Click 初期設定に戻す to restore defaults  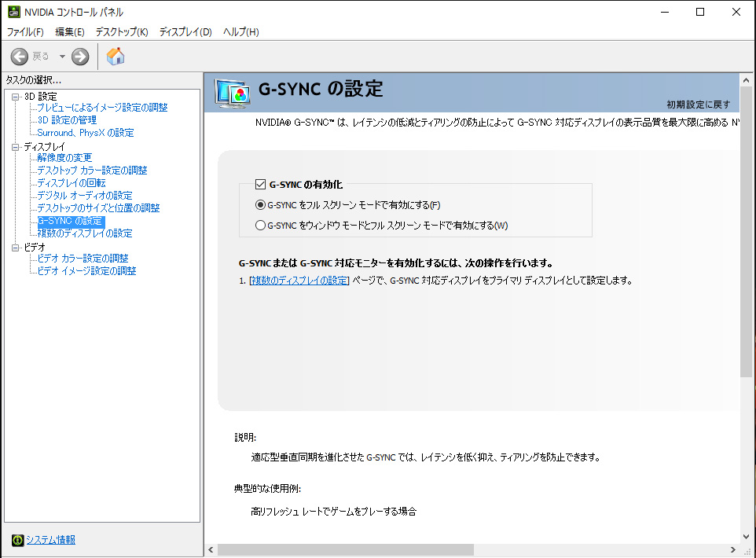pos(699,105)
